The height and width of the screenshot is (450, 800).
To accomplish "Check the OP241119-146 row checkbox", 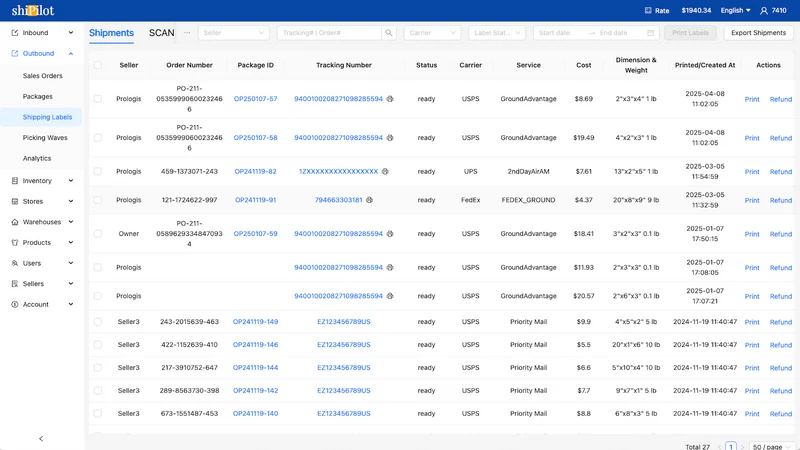I will (x=97, y=345).
